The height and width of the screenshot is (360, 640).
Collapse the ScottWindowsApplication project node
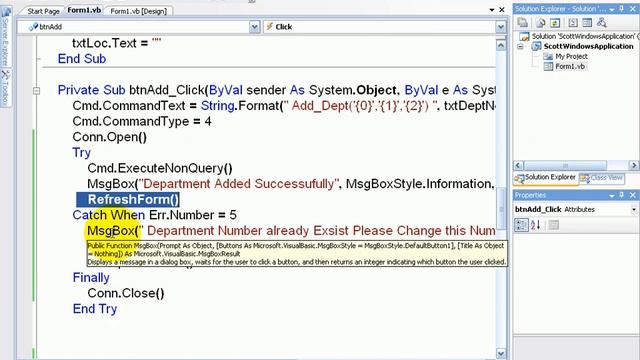tap(520, 47)
